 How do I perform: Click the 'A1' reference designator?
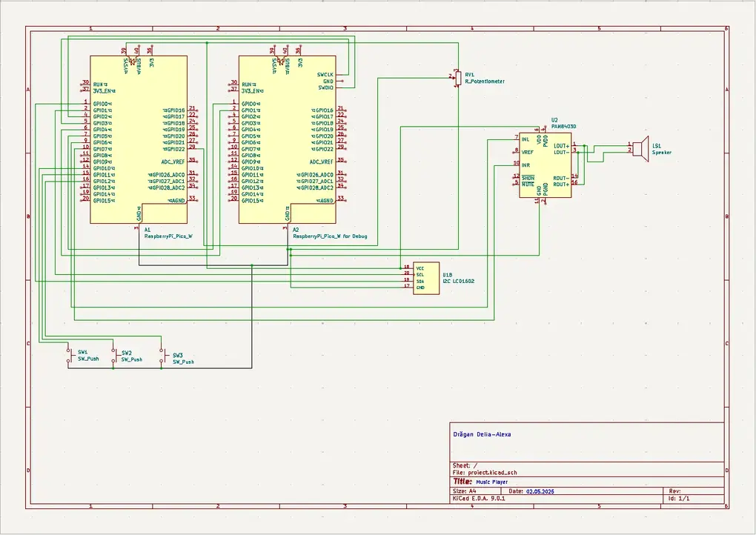point(147,230)
